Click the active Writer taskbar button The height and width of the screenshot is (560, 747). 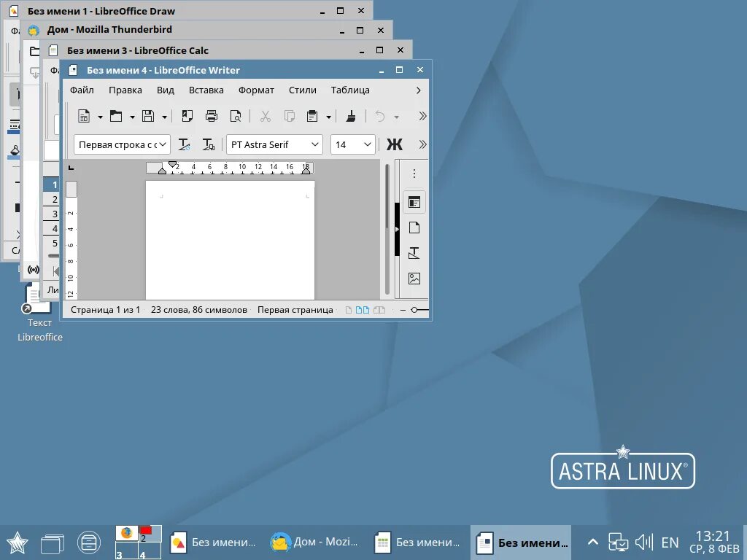521,542
